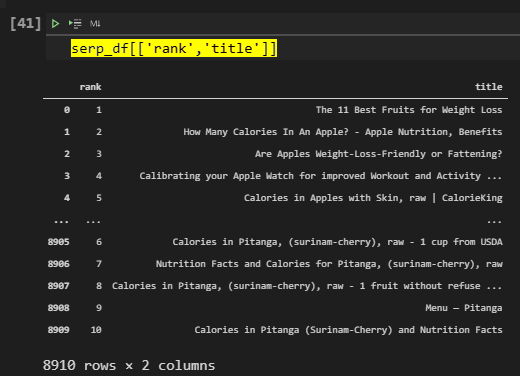The height and width of the screenshot is (376, 520).
Task: Select title 'The 11 Best Fruits for Weight Loss'
Action: click(409, 110)
